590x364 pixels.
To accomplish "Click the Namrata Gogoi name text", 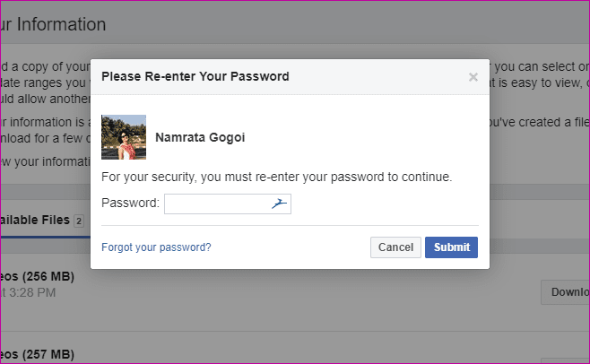I will (200, 137).
